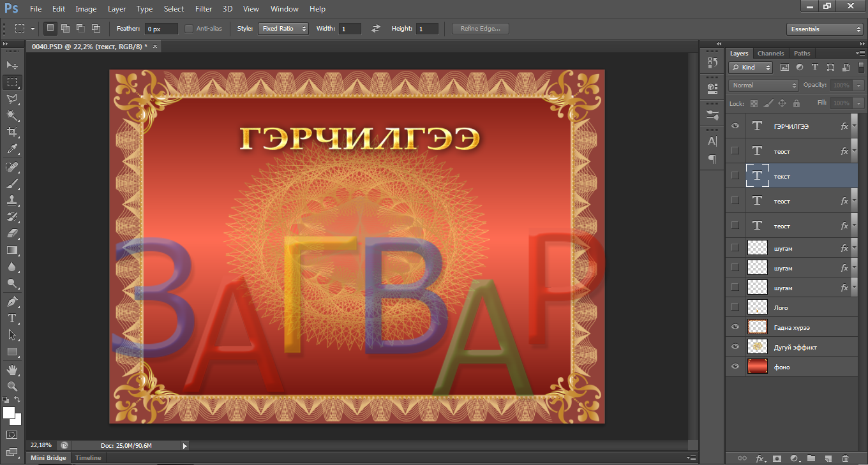The width and height of the screenshot is (868, 465).
Task: Select the Hand tool
Action: [12, 369]
